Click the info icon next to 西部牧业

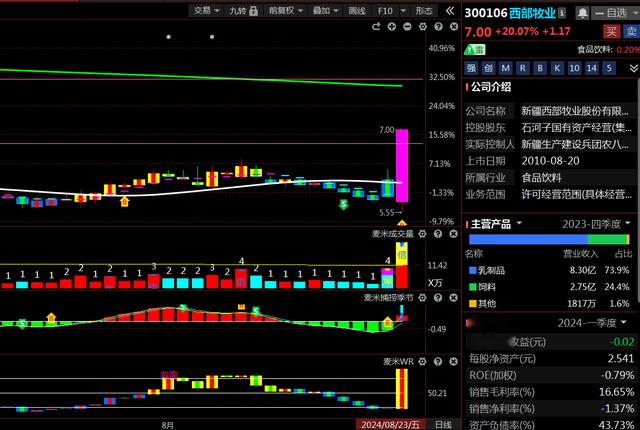(562, 13)
